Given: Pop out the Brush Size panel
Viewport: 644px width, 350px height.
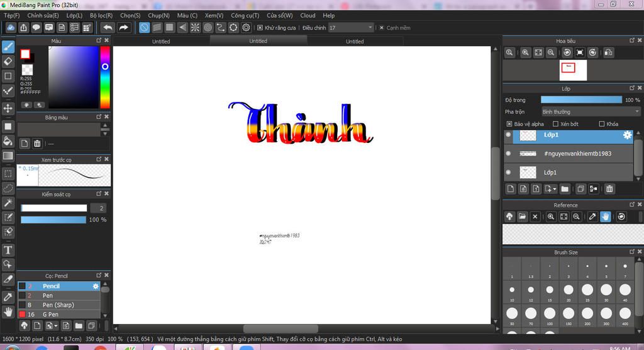Looking at the screenshot, I should [632, 252].
